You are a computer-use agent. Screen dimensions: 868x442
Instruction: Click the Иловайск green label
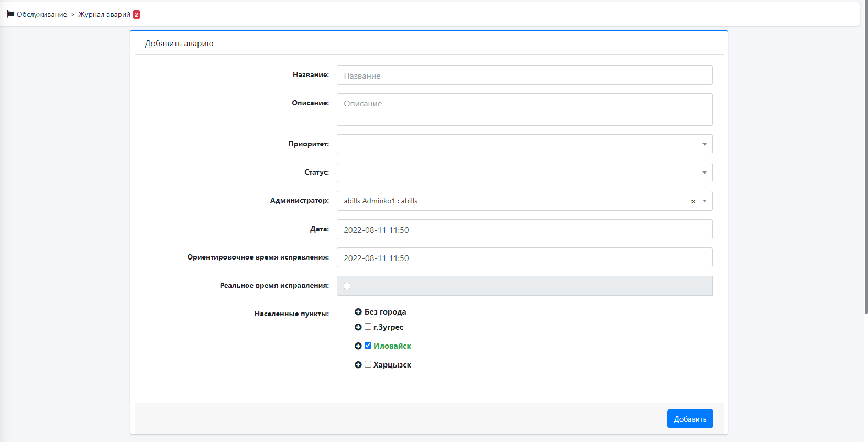click(392, 346)
